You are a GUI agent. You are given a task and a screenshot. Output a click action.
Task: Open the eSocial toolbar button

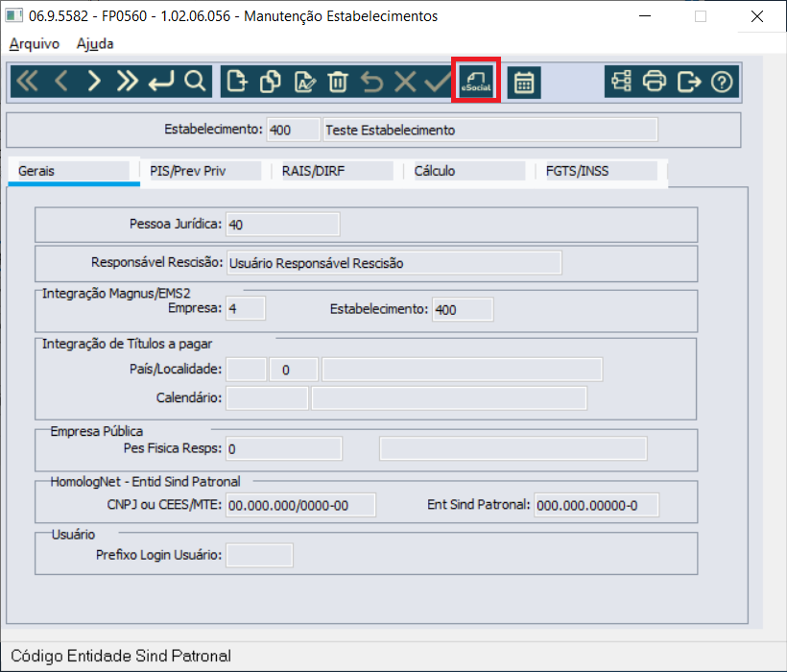point(476,82)
